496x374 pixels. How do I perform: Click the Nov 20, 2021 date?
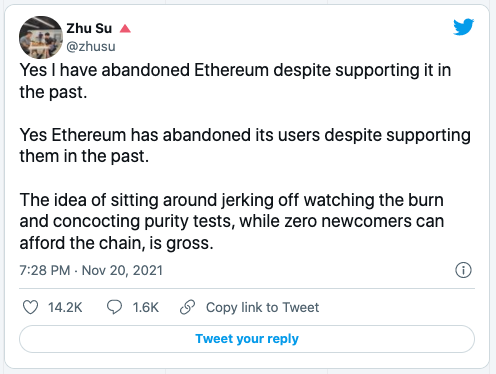tap(122, 270)
